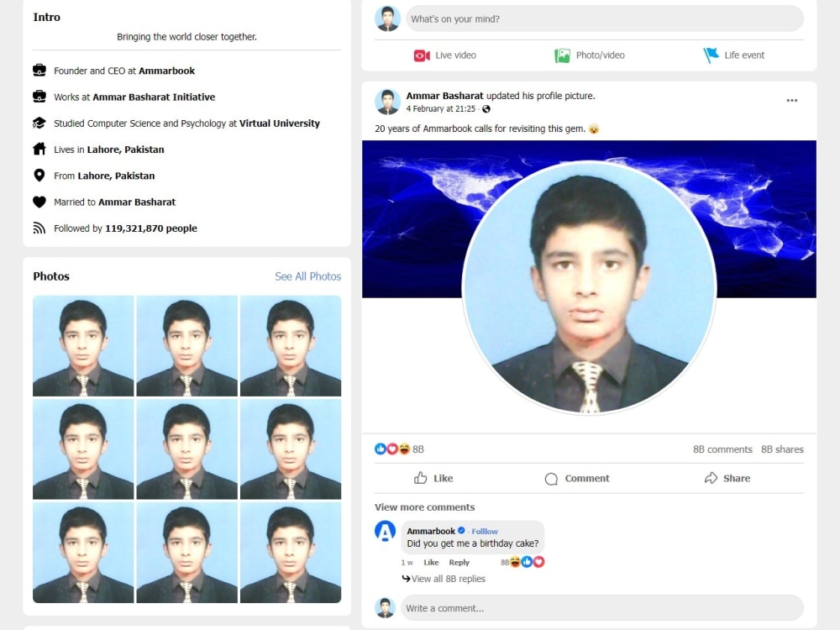Screen dimensions: 840x630
Task: Click the followers icon in the Intro panel
Action: tap(39, 228)
